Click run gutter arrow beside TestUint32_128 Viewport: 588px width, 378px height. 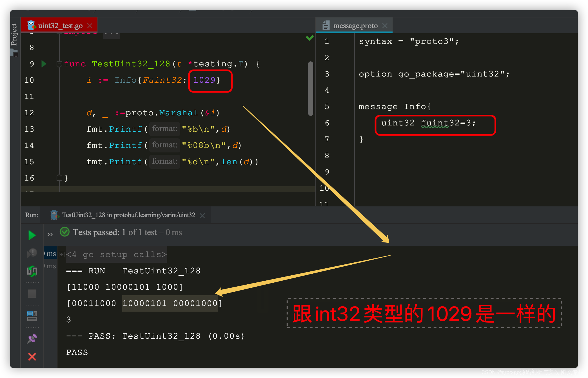pyautogui.click(x=44, y=64)
